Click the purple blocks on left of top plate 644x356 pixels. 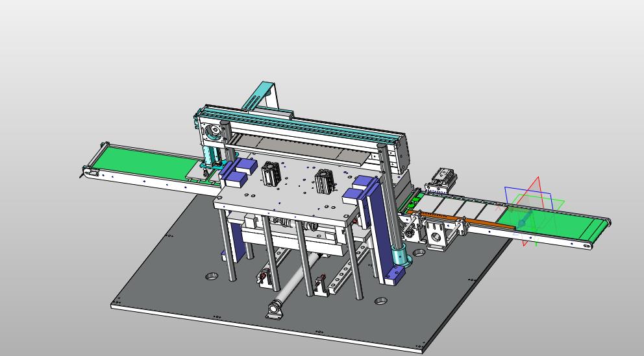click(x=239, y=172)
